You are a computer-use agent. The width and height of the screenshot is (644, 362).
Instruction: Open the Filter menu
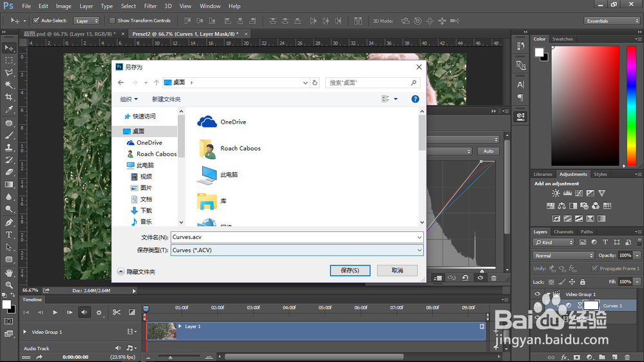tap(150, 6)
